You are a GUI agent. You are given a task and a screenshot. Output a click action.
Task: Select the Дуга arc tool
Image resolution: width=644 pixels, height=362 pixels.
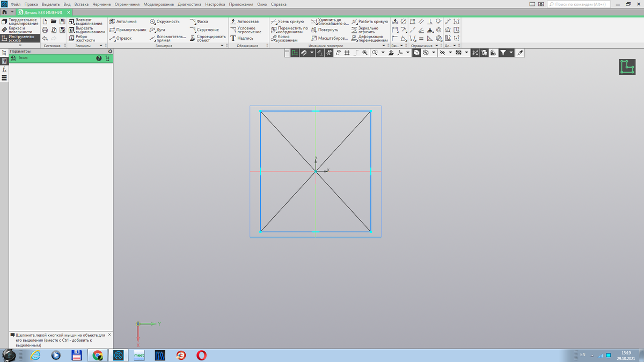[157, 30]
